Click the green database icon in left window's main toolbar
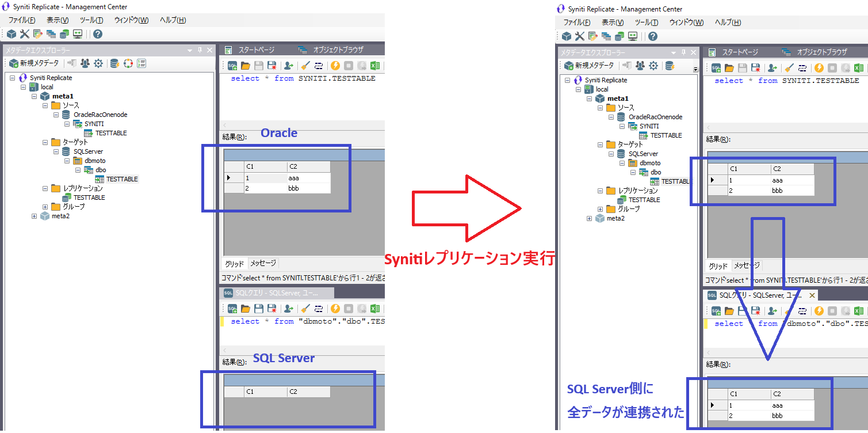The width and height of the screenshot is (868, 433). point(64,34)
